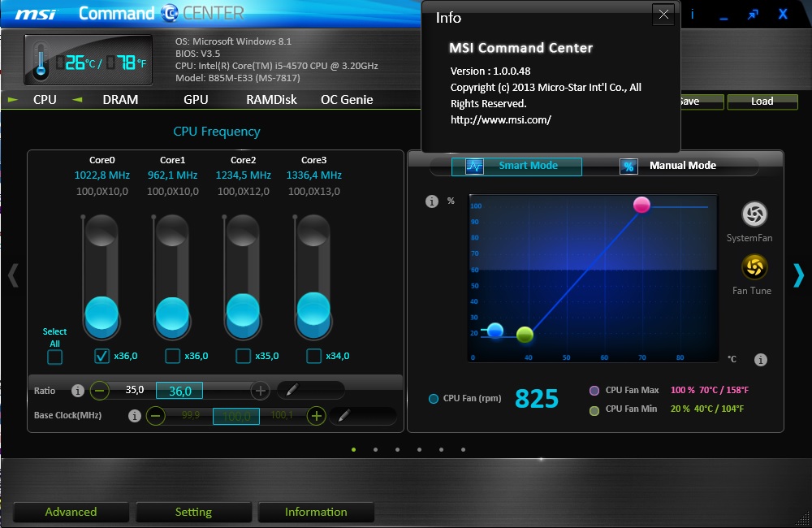812x528 pixels.
Task: Decrease Base Clock with the minus button
Action: (155, 416)
